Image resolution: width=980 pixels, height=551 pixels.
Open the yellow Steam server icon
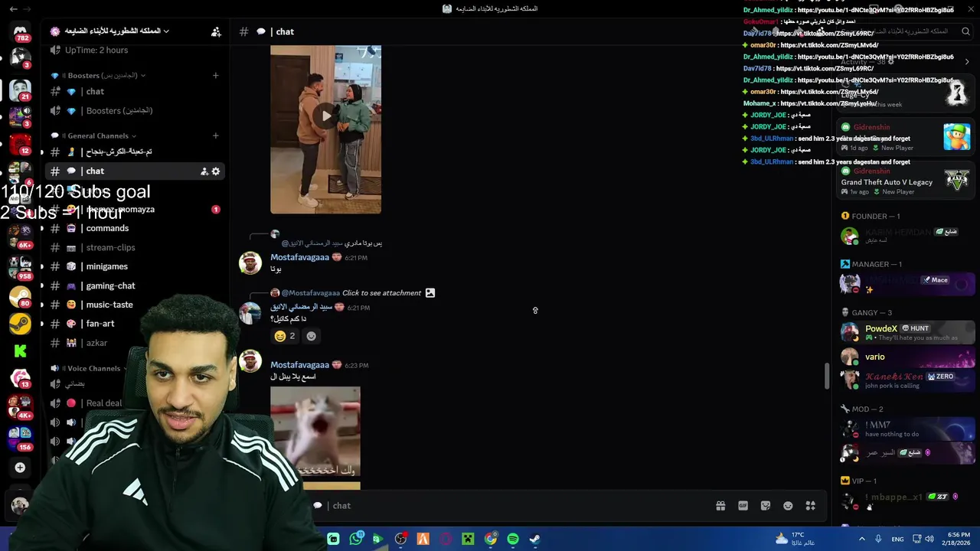21,324
